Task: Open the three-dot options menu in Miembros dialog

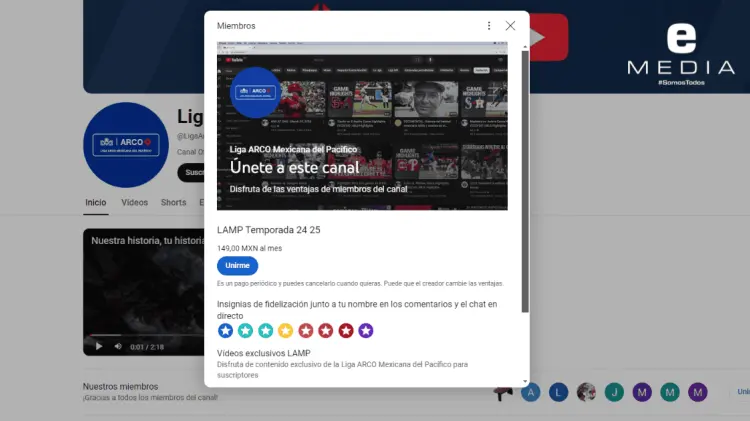Action: [x=488, y=26]
